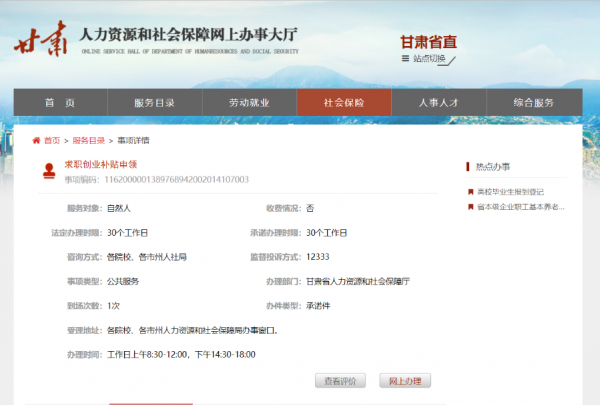
Task: Click the hamburger icon beside 站点切换
Action: click(405, 59)
